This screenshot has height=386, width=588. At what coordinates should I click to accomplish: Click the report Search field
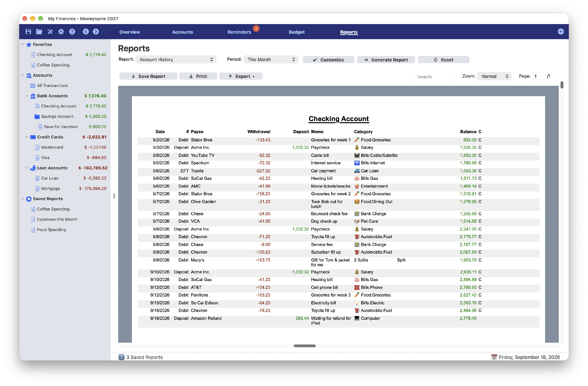point(433,77)
